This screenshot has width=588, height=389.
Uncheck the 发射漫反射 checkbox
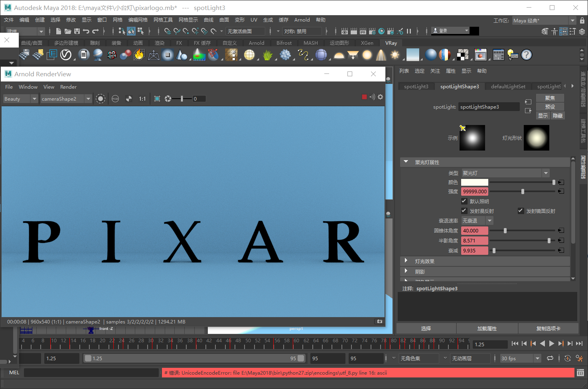point(464,211)
